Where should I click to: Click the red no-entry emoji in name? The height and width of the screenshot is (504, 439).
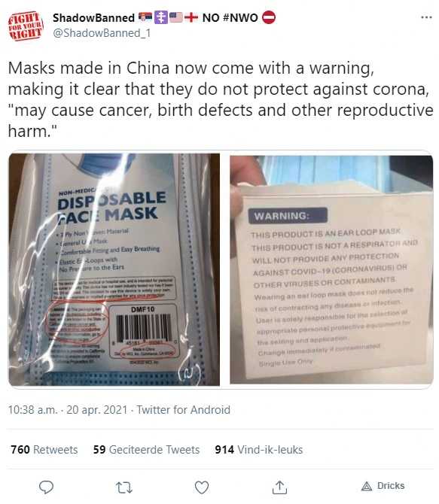click(269, 17)
